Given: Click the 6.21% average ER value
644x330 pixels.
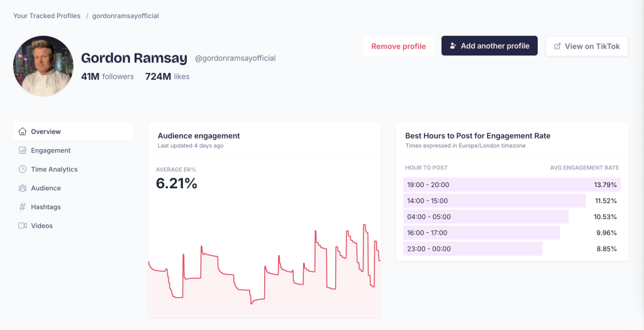Looking at the screenshot, I should [177, 184].
